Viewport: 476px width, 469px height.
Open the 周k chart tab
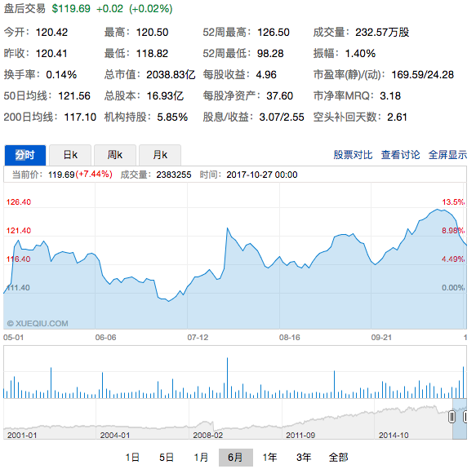coord(115,155)
